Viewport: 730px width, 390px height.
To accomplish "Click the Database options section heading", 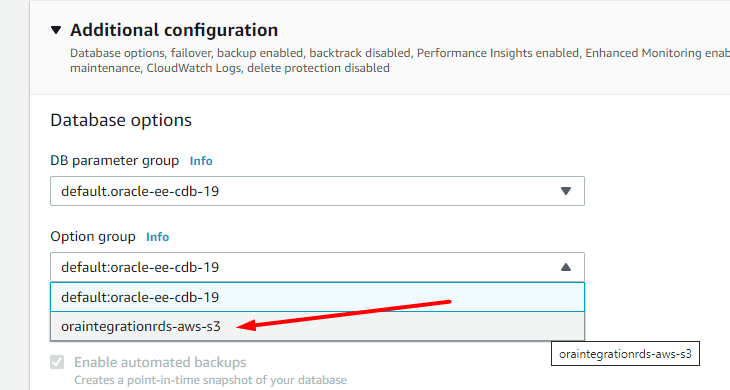I will pos(121,120).
